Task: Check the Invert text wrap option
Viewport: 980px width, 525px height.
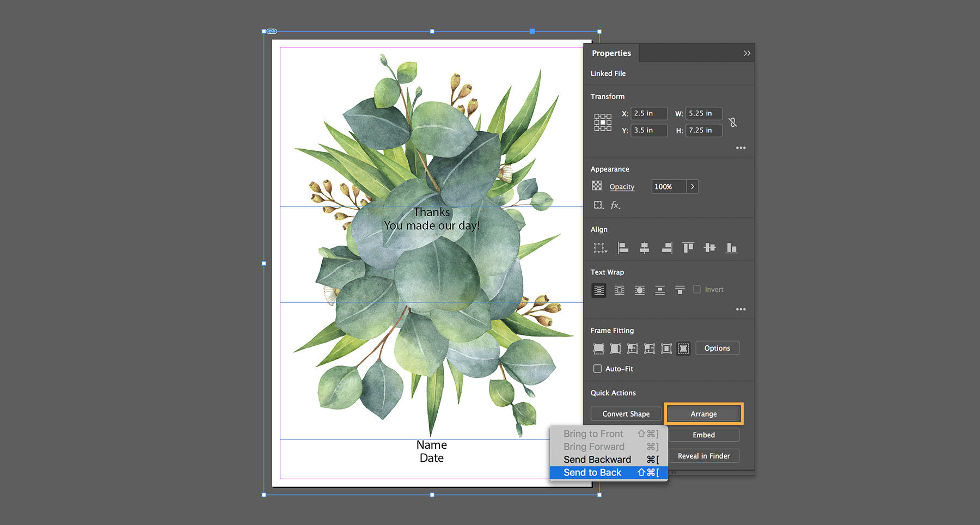Action: click(697, 289)
